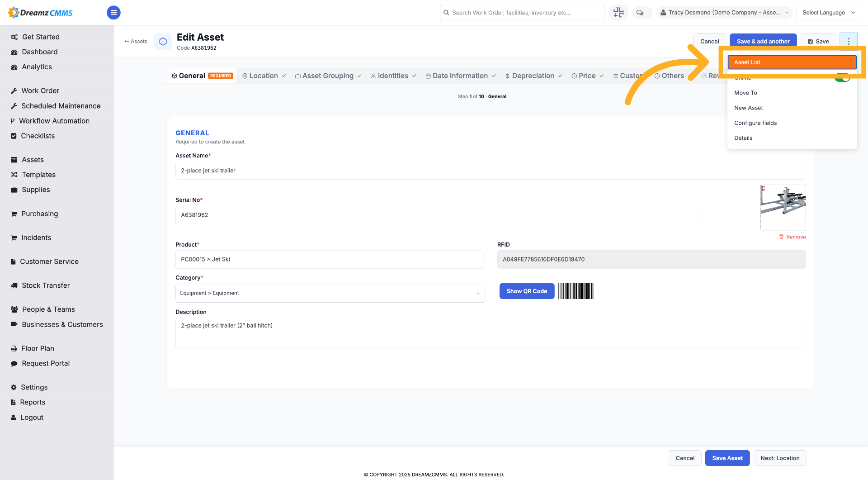Click the Work Order wrench icon
The width and height of the screenshot is (868, 480).
[x=14, y=91]
